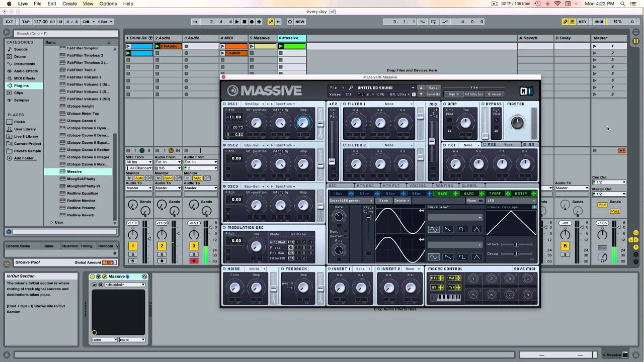Open track 1 MIDI From All Ins dropdown
Screen dimensions: 644x362
[x=139, y=162]
